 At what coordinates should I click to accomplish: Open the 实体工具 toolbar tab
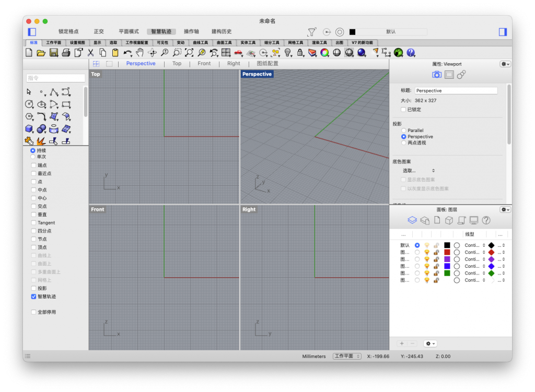click(x=248, y=43)
